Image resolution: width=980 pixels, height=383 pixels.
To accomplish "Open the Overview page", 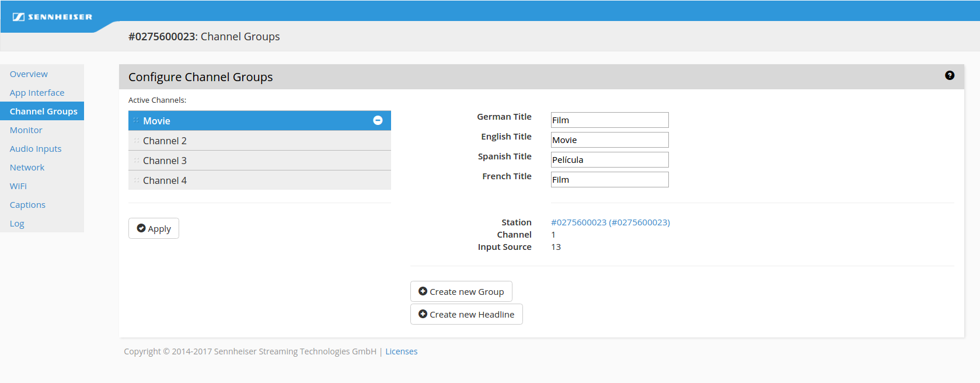I will (x=29, y=74).
